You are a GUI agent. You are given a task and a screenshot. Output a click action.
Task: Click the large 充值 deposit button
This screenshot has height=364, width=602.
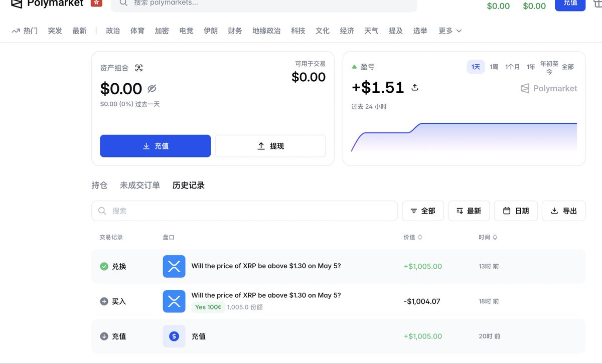point(156,146)
